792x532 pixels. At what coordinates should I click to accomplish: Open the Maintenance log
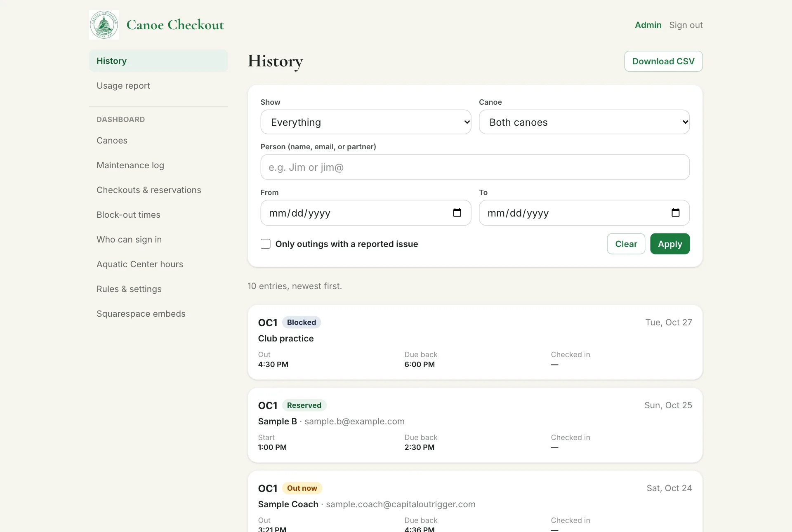[130, 165]
